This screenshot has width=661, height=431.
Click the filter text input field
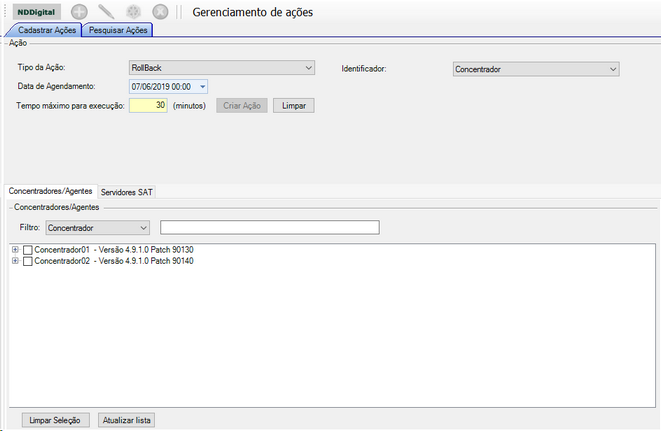pos(270,227)
